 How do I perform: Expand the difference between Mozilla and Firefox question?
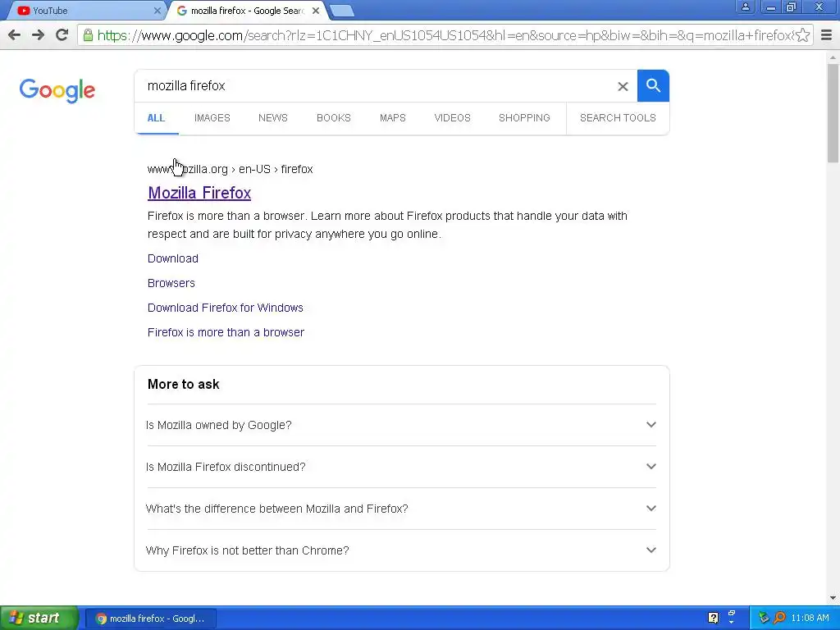[401, 509]
